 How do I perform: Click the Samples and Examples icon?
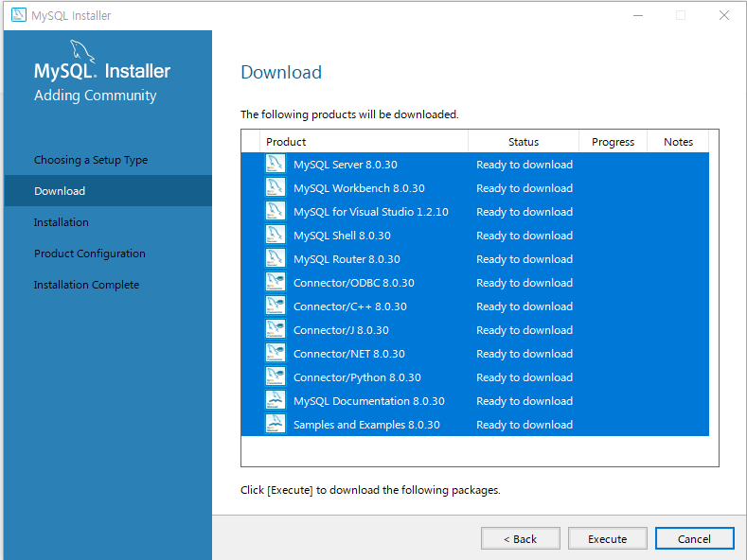pyautogui.click(x=276, y=425)
